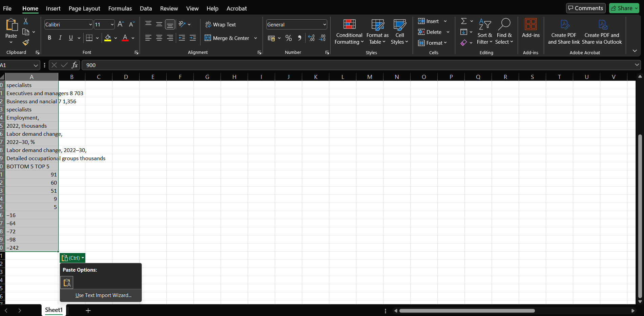Image resolution: width=644 pixels, height=316 pixels.
Task: Open the Review tab
Action: pyautogui.click(x=169, y=8)
